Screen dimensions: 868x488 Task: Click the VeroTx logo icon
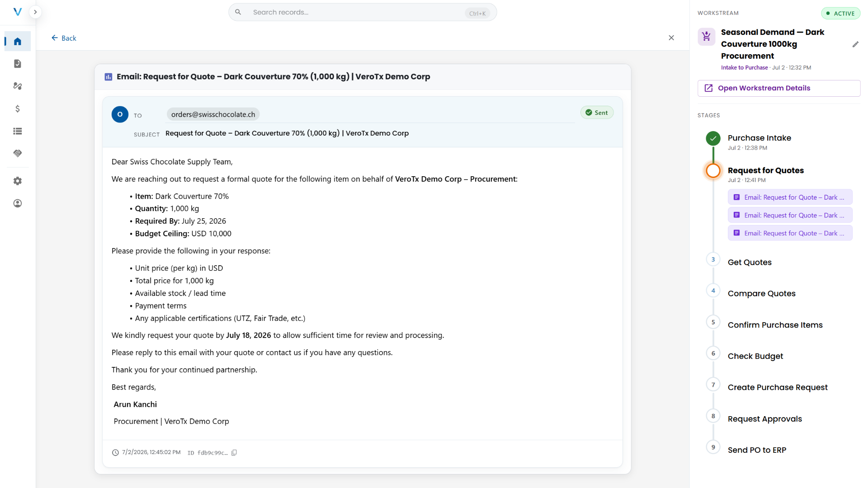[18, 12]
